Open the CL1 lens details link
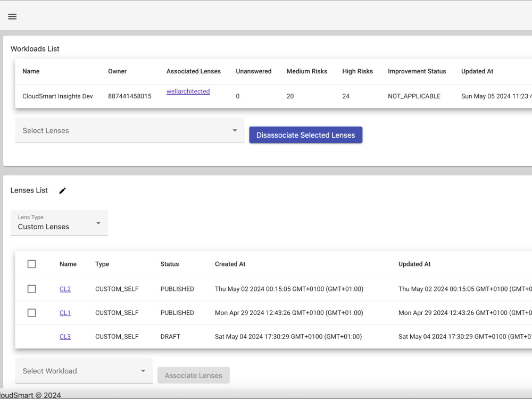 (65, 313)
